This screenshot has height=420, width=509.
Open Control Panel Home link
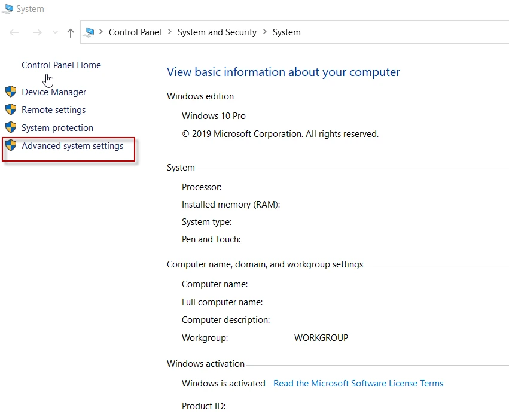(61, 65)
